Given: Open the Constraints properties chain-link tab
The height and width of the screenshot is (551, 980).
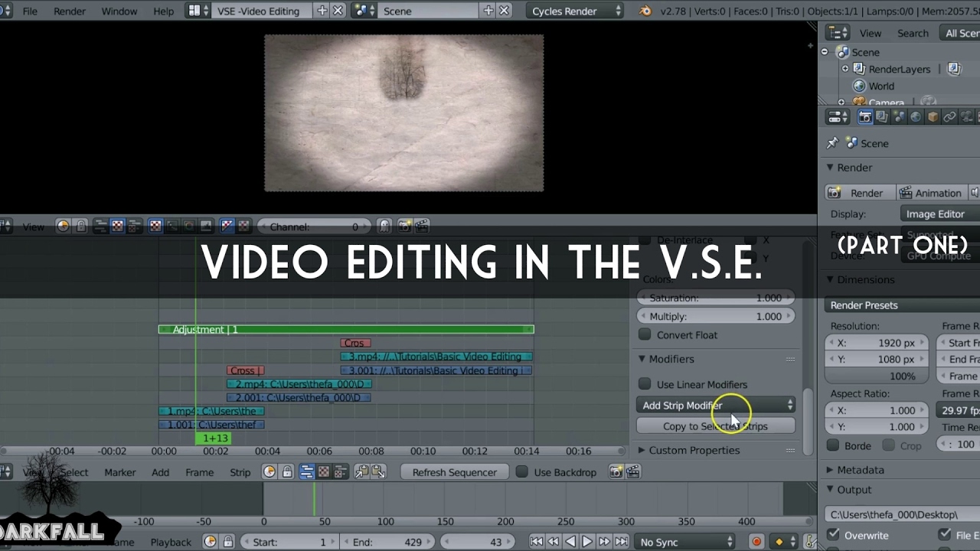Looking at the screenshot, I should tap(949, 117).
